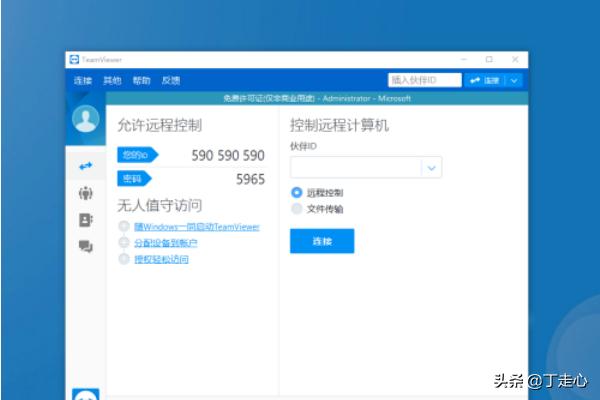Click the blue 密码 label
This screenshot has width=600, height=400.
134,178
